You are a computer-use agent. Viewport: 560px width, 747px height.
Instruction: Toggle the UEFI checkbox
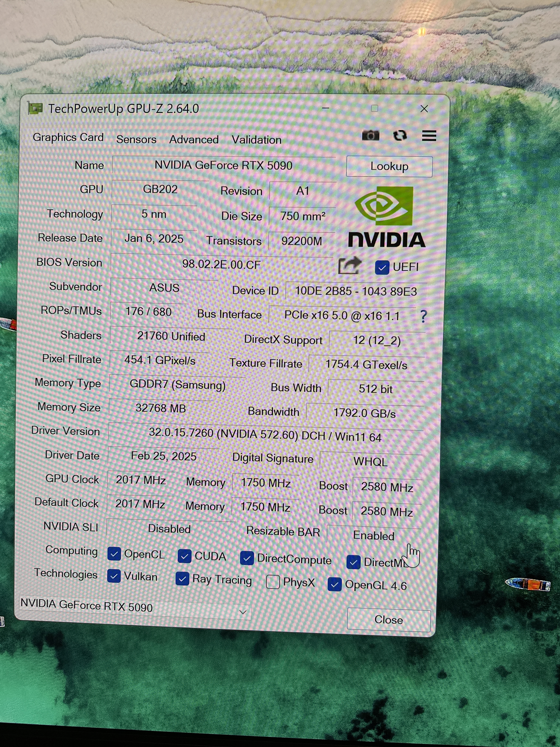tap(382, 268)
